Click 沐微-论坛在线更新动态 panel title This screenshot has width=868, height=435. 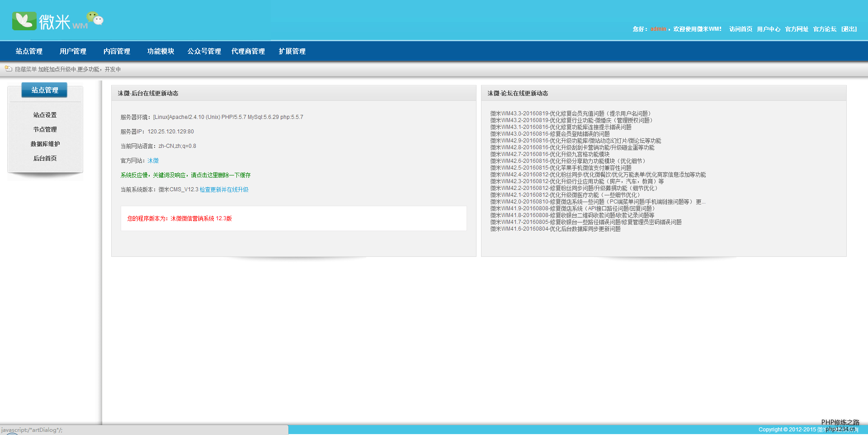pos(518,93)
